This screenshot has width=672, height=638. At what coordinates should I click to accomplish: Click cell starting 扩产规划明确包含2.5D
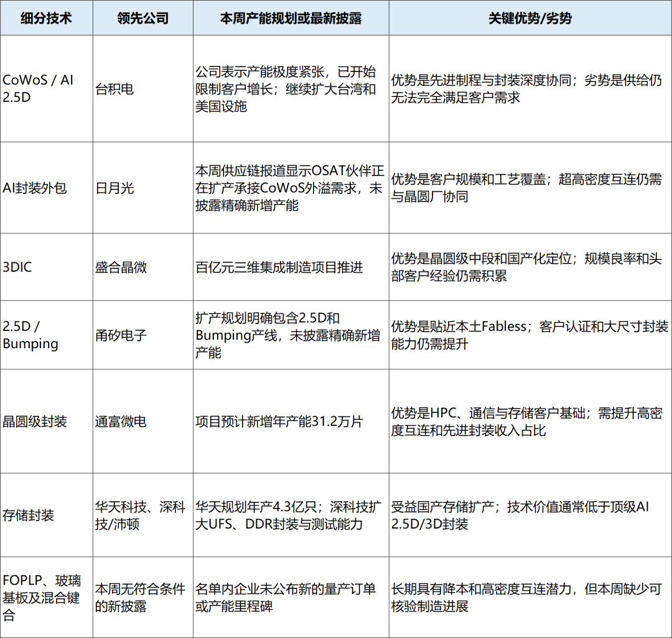[x=291, y=335]
